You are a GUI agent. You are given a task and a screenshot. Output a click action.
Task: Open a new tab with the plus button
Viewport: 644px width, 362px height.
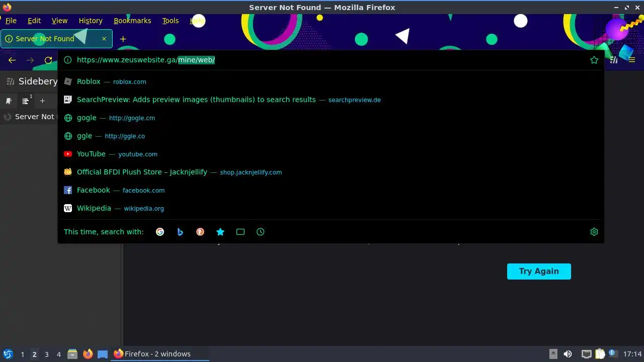(x=123, y=39)
